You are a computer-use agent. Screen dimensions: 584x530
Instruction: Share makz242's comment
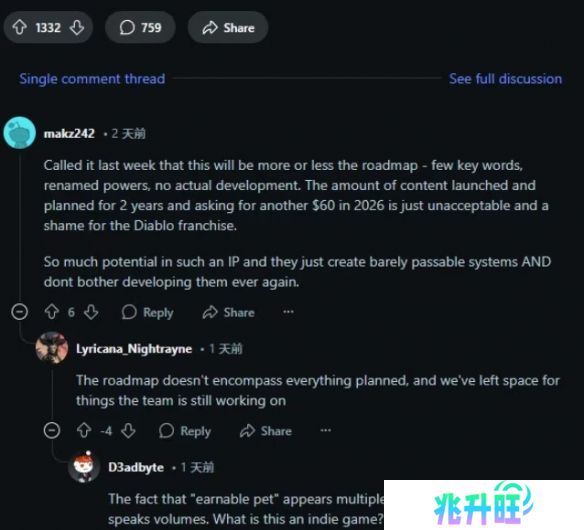click(229, 312)
